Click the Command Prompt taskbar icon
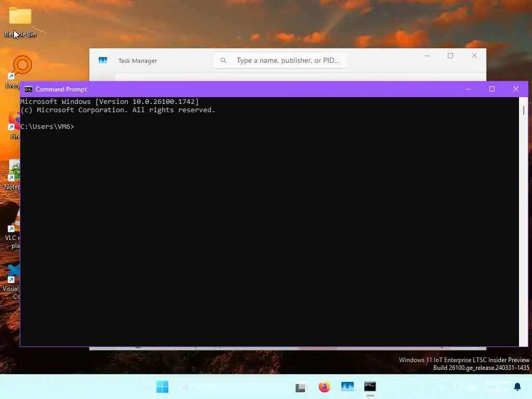The width and height of the screenshot is (532, 399). (x=370, y=387)
